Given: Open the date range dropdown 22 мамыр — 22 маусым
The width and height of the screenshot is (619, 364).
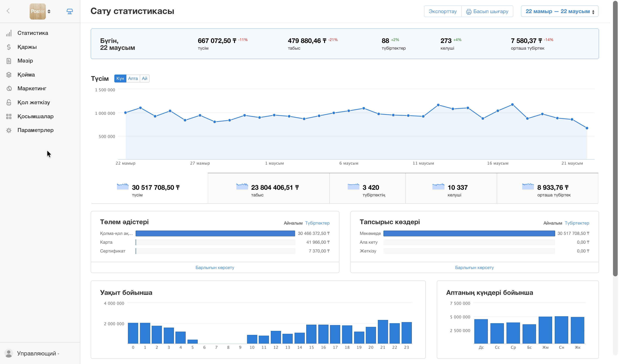Looking at the screenshot, I should 559,11.
